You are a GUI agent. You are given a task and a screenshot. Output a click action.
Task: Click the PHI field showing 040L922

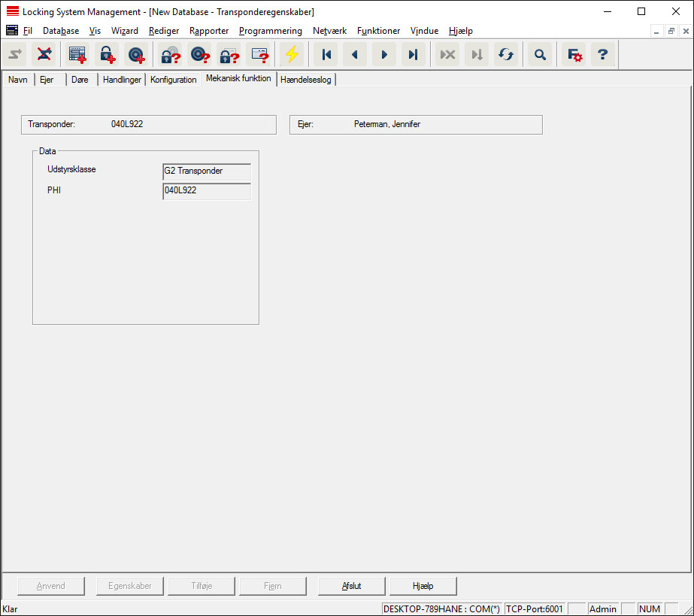(207, 191)
